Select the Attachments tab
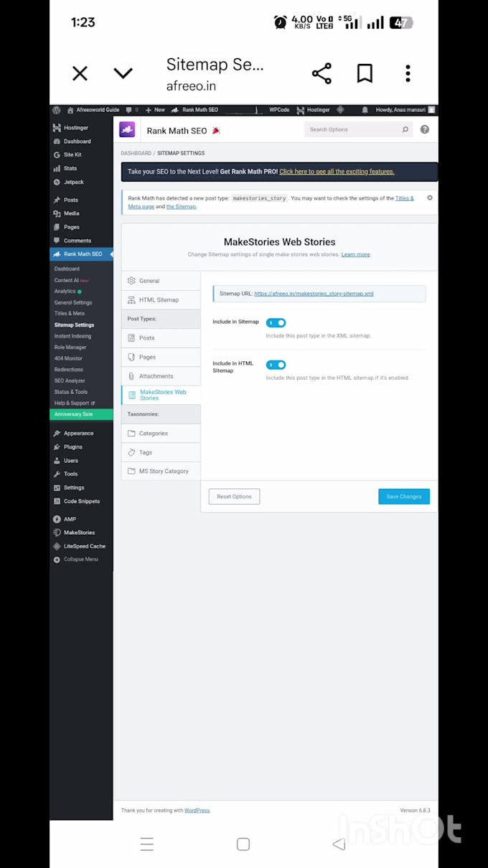 coord(161,376)
